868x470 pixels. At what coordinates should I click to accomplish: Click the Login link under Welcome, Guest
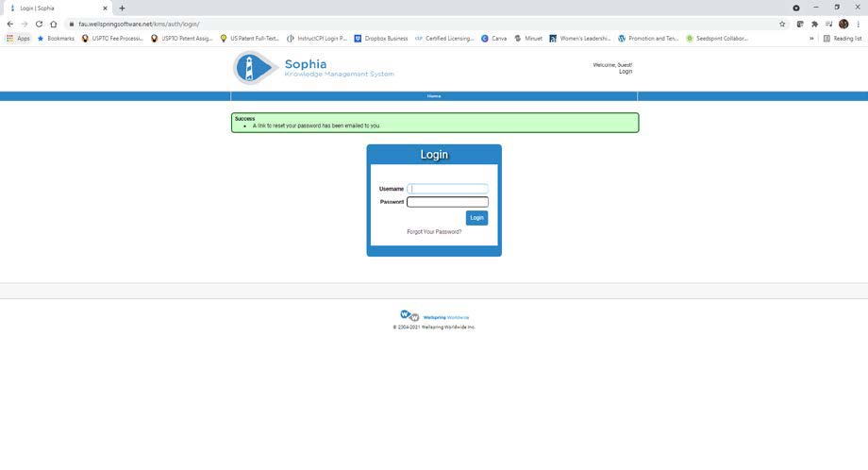tap(626, 71)
